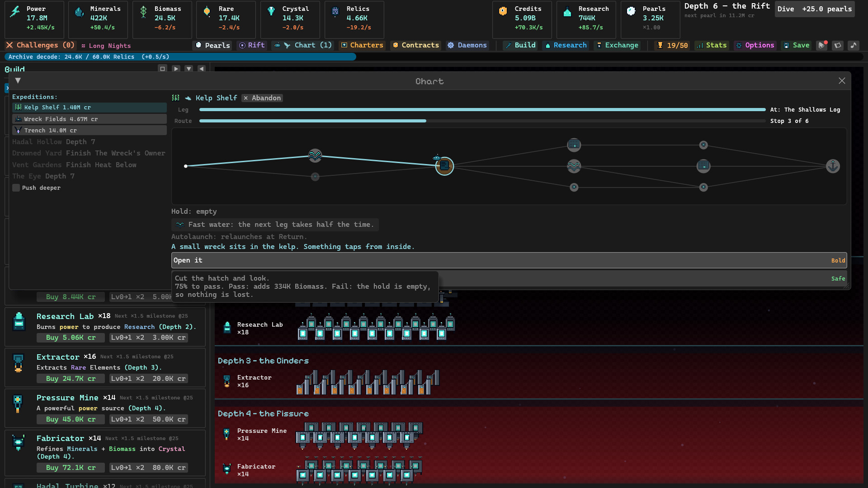Click the right arrow in Build header
The image size is (868, 488).
point(176,69)
